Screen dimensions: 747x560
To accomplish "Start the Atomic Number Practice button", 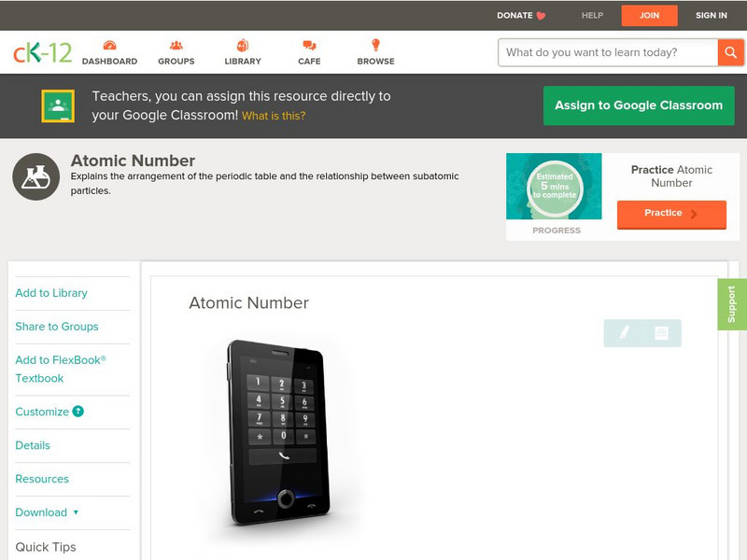I will [671, 215].
